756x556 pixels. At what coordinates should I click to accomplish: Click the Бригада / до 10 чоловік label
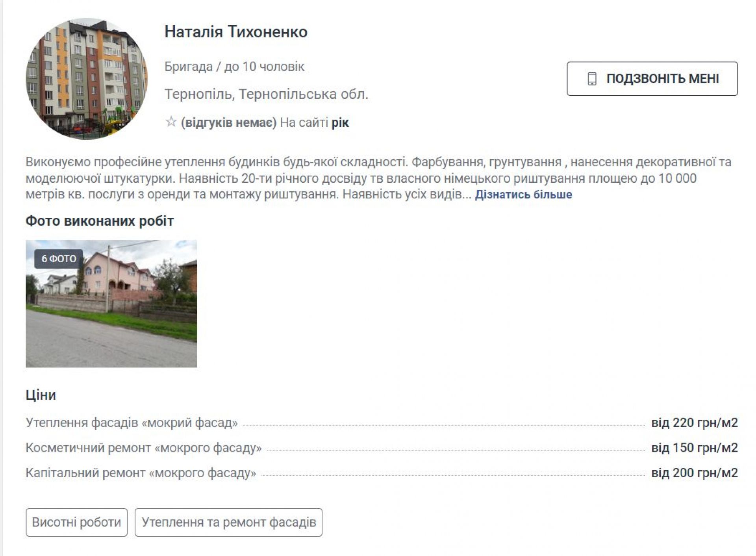(234, 67)
